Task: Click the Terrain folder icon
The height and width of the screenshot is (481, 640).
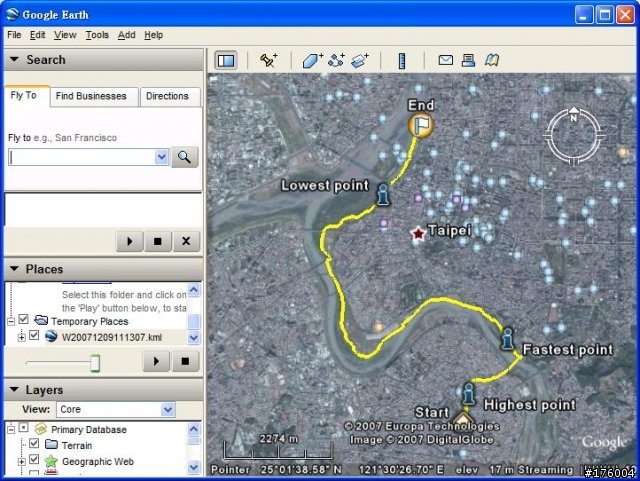Action: [51, 444]
